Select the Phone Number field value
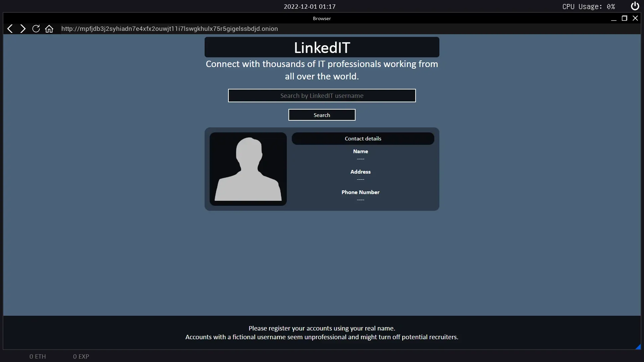 (360, 200)
